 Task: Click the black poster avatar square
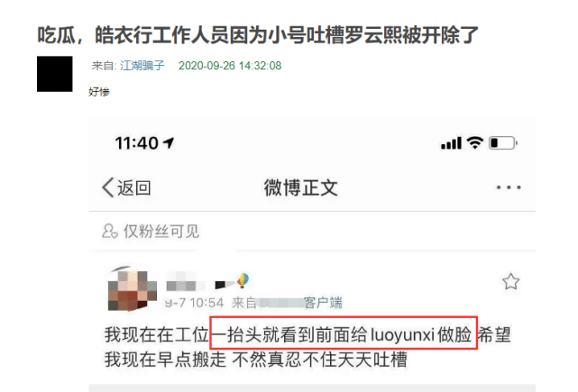tap(55, 74)
